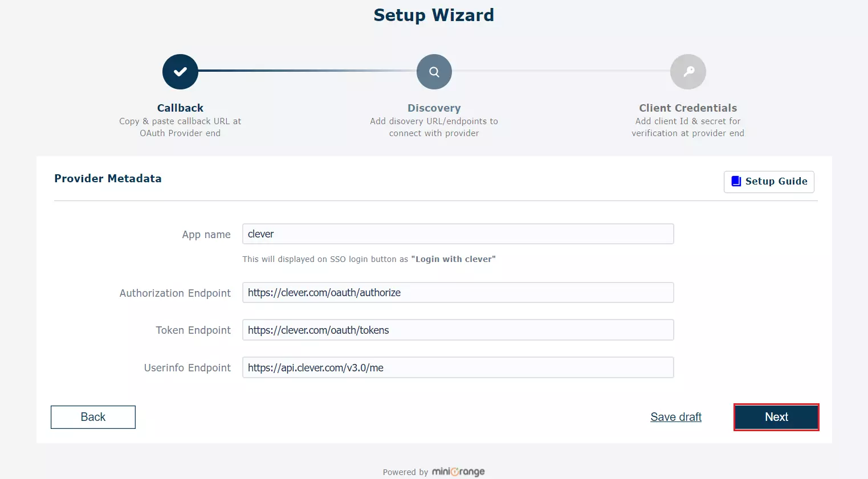Save draft of the configuration

click(x=676, y=417)
